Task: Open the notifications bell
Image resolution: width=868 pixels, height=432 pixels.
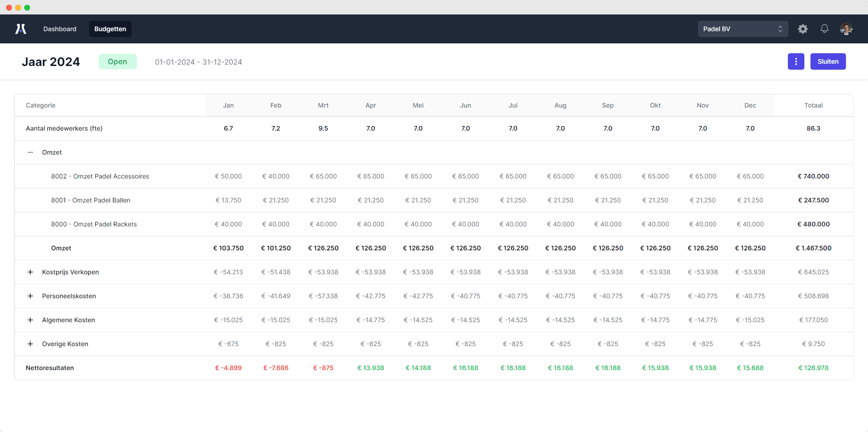Action: click(824, 29)
